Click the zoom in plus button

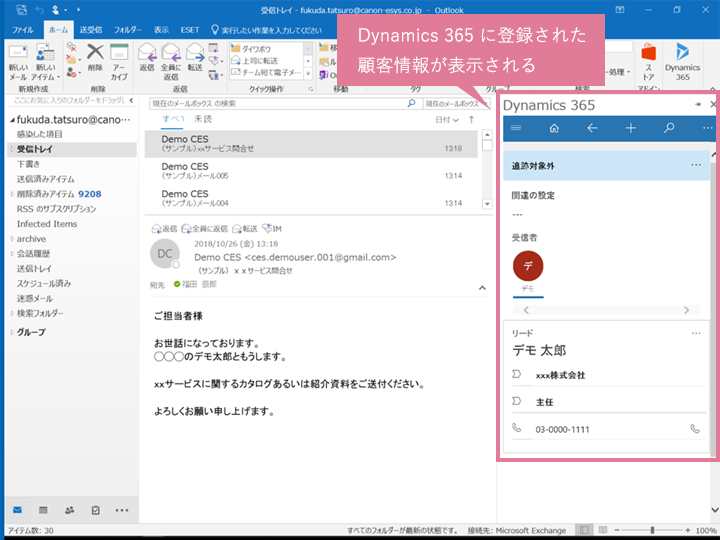coord(687,530)
